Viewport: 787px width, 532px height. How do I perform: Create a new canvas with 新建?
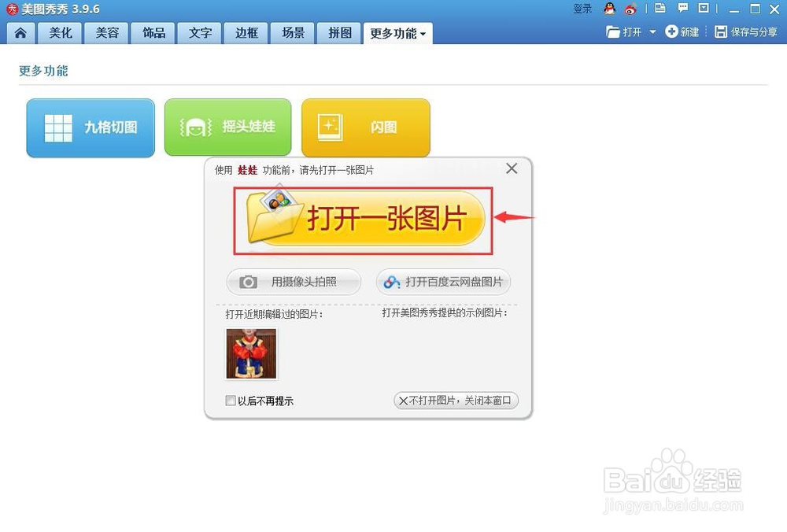pos(682,32)
